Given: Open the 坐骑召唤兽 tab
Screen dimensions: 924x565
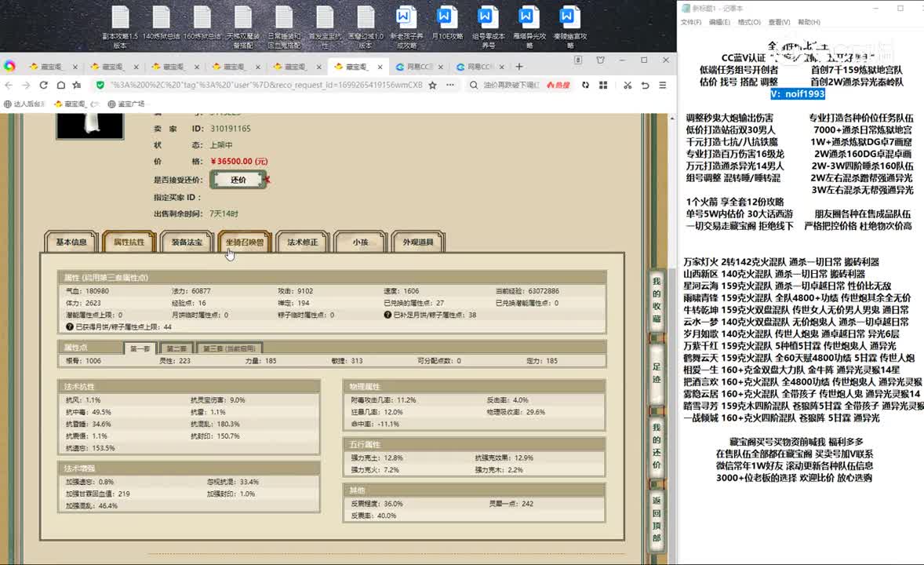Looking at the screenshot, I should tap(245, 242).
